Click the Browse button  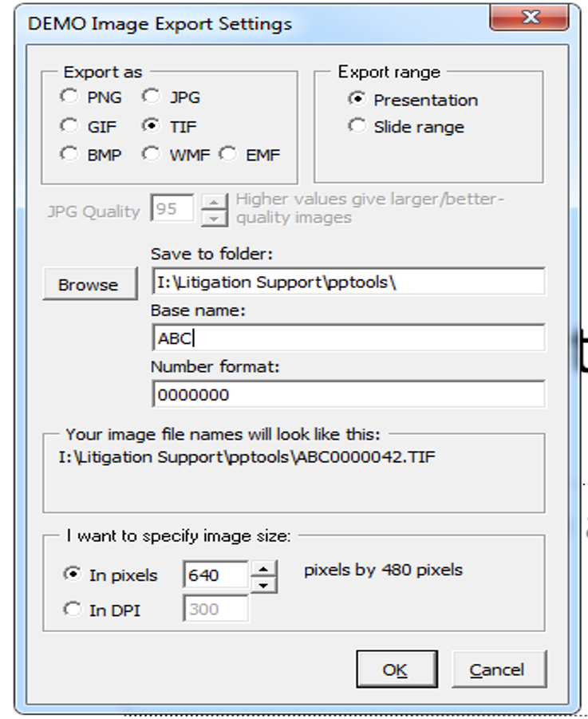coord(90,284)
